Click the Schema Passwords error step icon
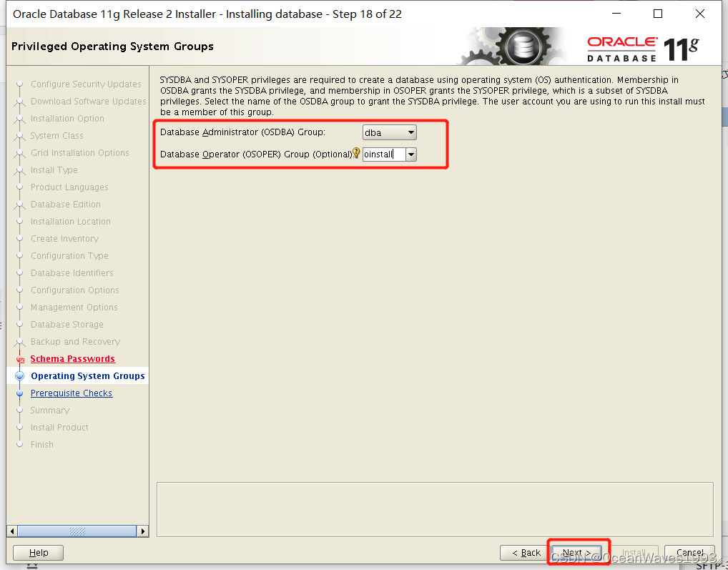 [x=20, y=359]
